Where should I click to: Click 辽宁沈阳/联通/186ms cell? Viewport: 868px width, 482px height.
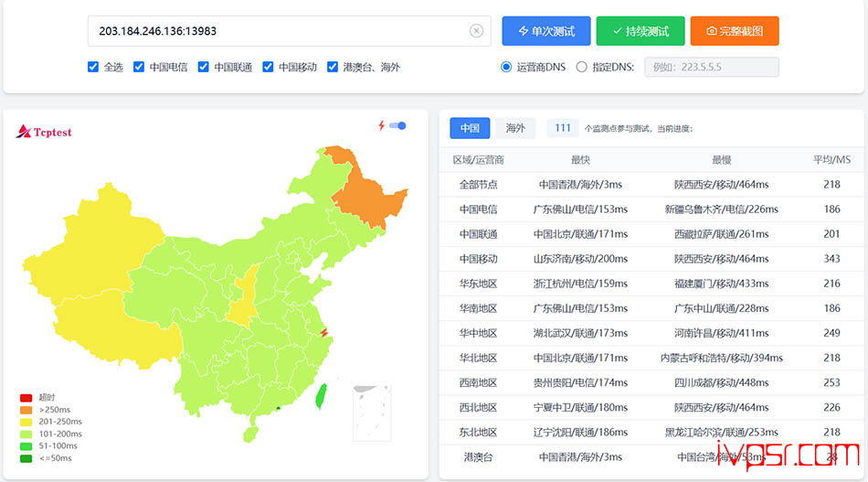[x=580, y=432]
